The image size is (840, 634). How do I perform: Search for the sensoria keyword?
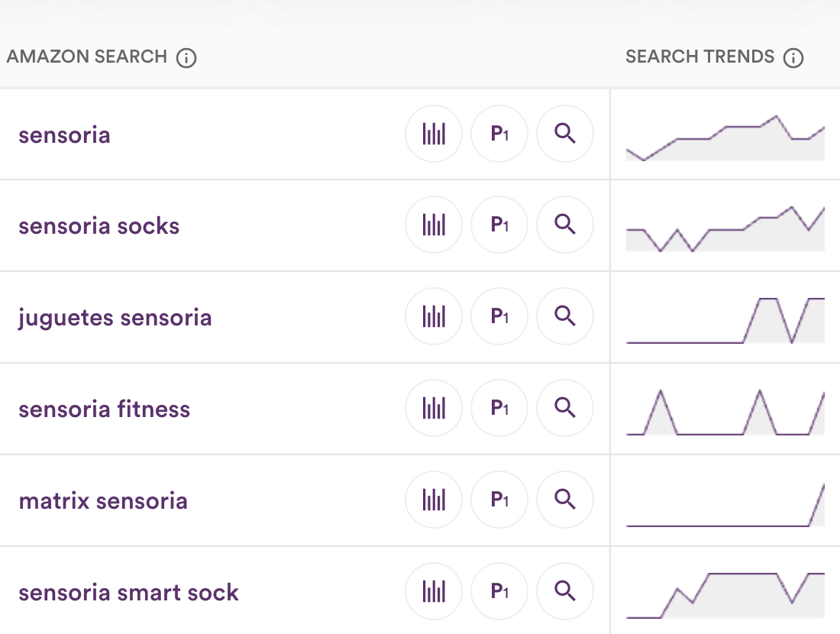pos(565,134)
